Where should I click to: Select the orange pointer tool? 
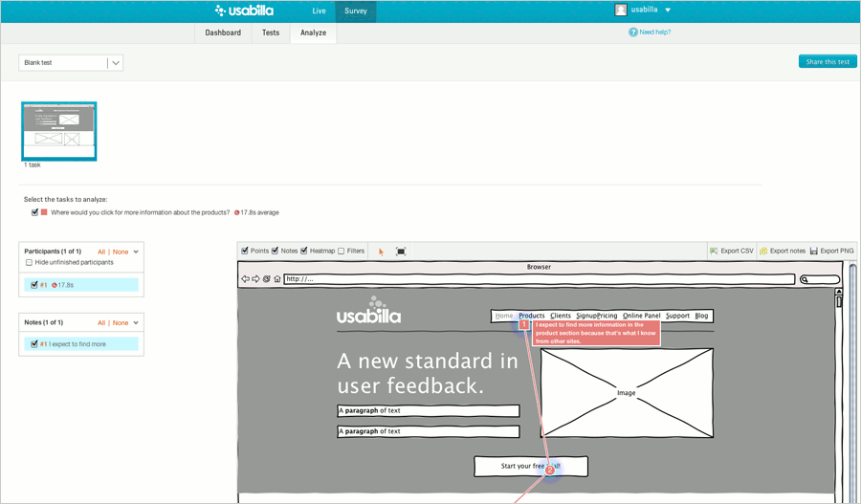point(381,252)
